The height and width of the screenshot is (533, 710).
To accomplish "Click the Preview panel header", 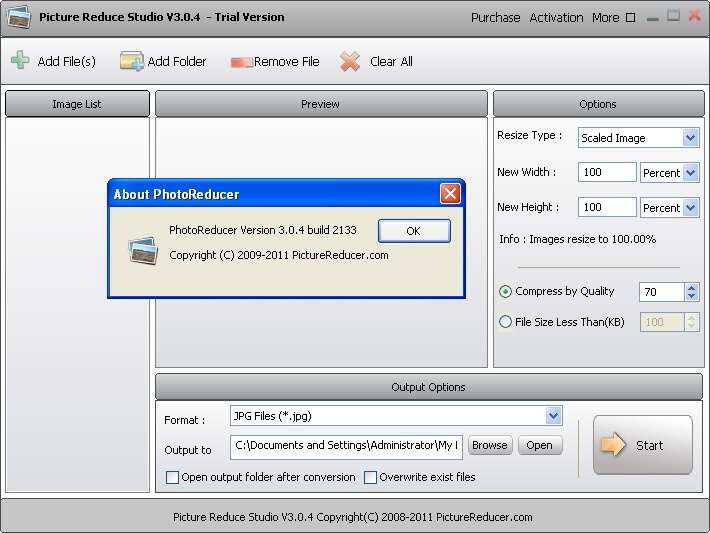I will click(321, 104).
